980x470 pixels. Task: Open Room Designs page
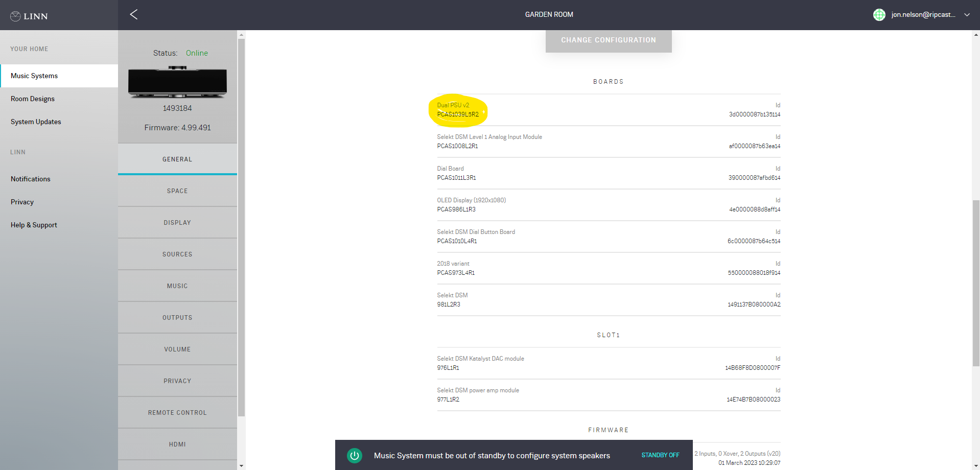[x=33, y=99]
